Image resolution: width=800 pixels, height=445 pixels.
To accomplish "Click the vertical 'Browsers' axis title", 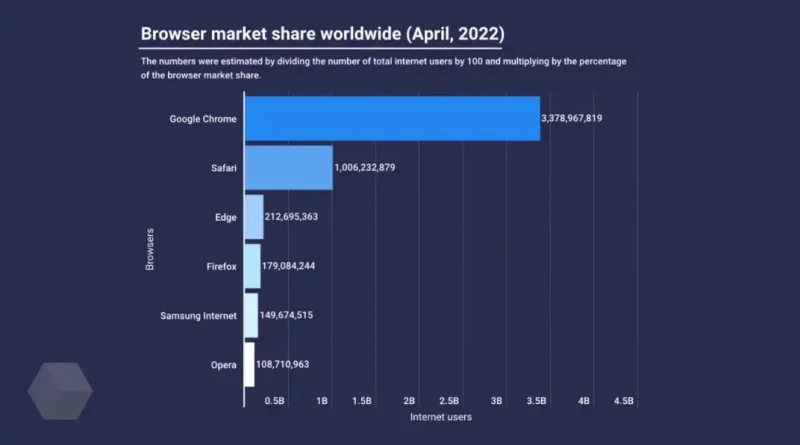I will click(x=149, y=249).
